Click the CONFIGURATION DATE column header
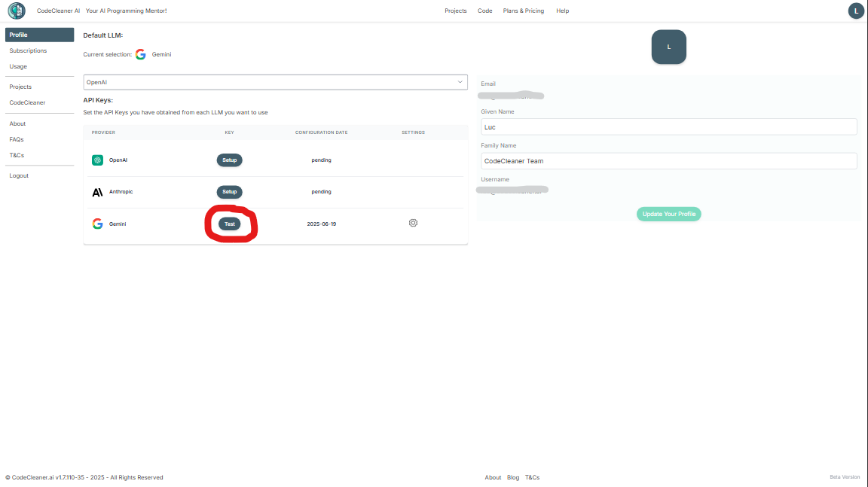This screenshot has width=868, height=487. pos(321,132)
